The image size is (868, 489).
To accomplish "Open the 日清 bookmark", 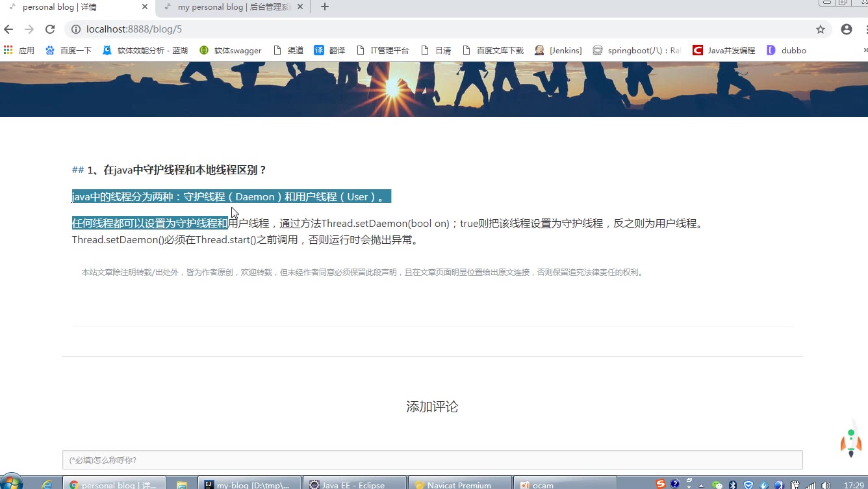I will (436, 50).
